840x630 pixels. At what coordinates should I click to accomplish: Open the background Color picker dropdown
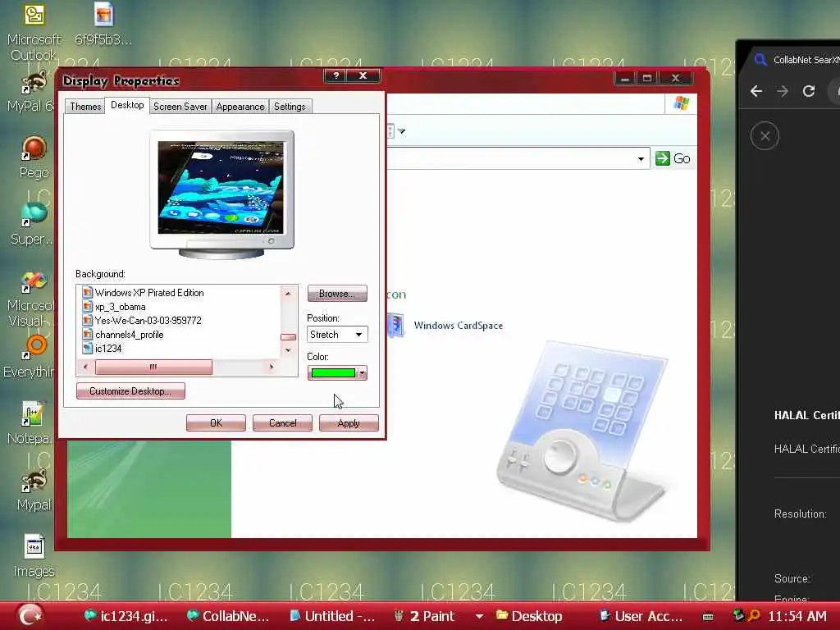point(362,373)
